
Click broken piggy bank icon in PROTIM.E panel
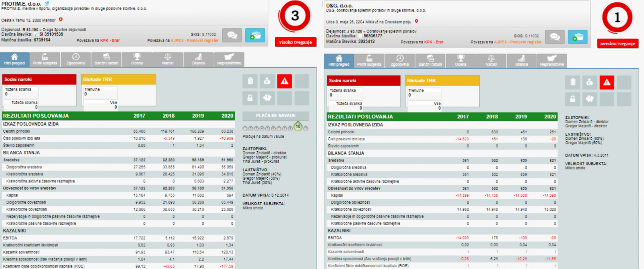point(267,98)
